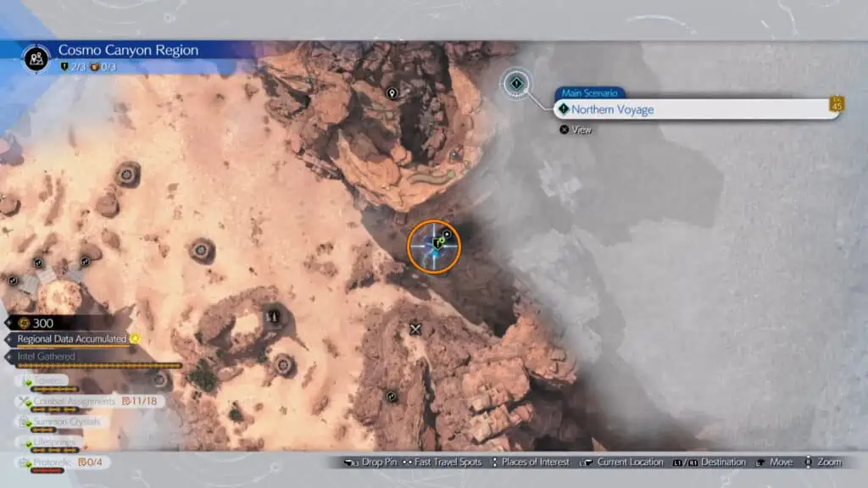Screen dimensions: 868x488
Task: Click the yellow star next to Regional Data Accumulated
Action: [x=135, y=339]
